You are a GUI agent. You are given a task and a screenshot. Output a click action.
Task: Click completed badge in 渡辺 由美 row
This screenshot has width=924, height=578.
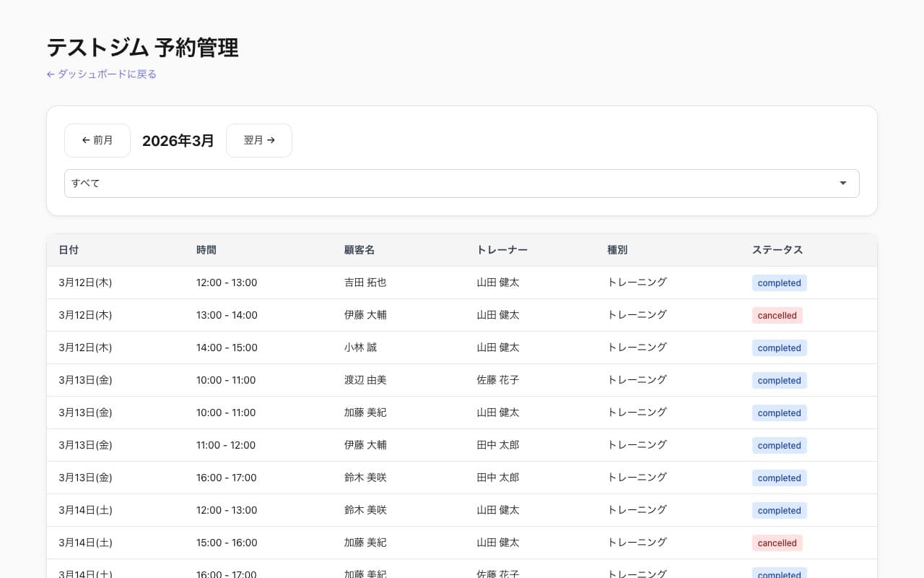(x=780, y=381)
